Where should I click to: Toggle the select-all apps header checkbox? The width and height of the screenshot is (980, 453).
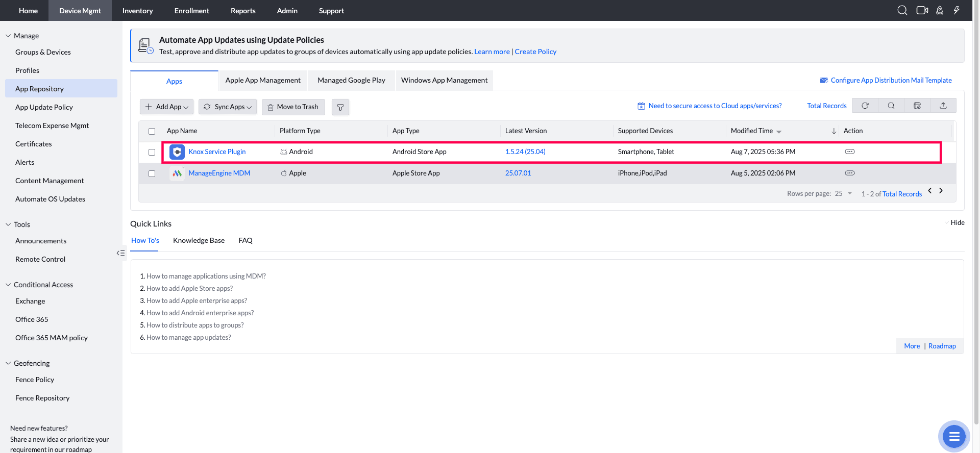coord(152,131)
